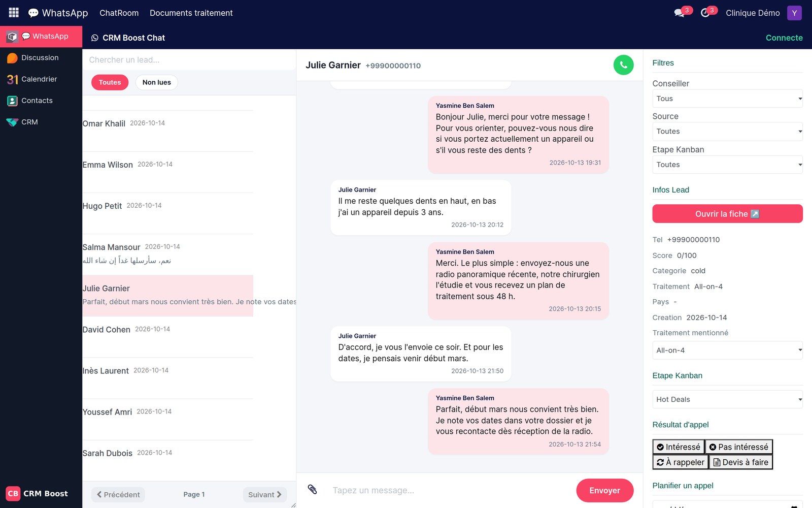
Task: Mark call result as Pas intéressé
Action: click(x=739, y=447)
